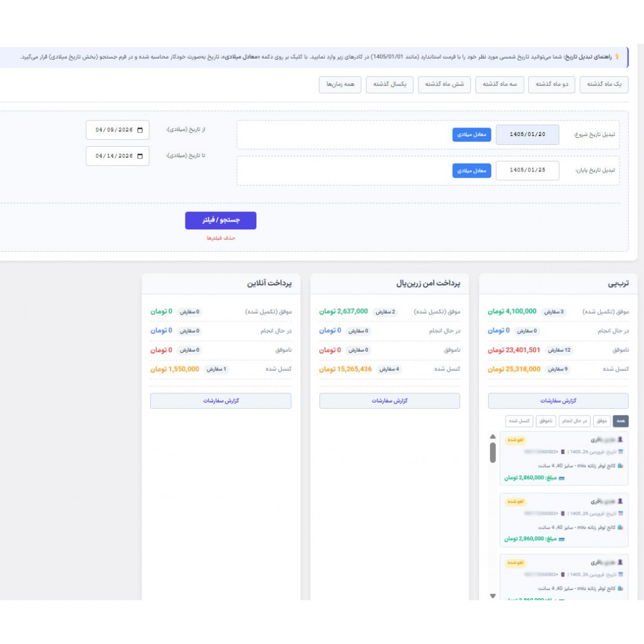The image size is (644, 644).
Task: Click the up arrow of the orders list scrollbar
Action: click(x=493, y=437)
